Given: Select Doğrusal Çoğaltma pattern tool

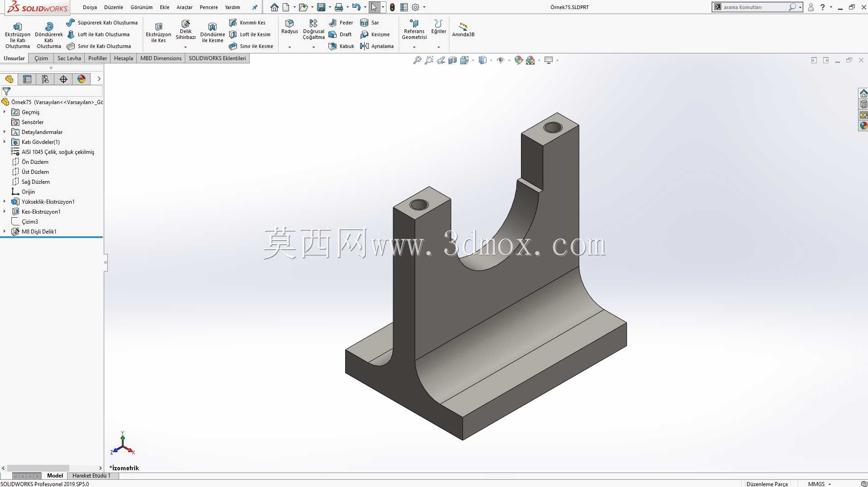Looking at the screenshot, I should 313,30.
